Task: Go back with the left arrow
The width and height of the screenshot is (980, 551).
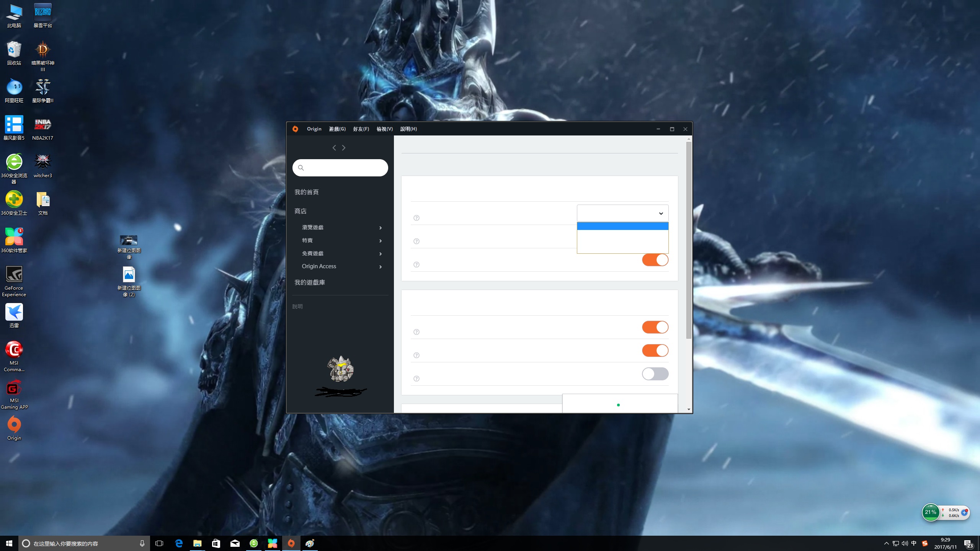Action: tap(334, 148)
